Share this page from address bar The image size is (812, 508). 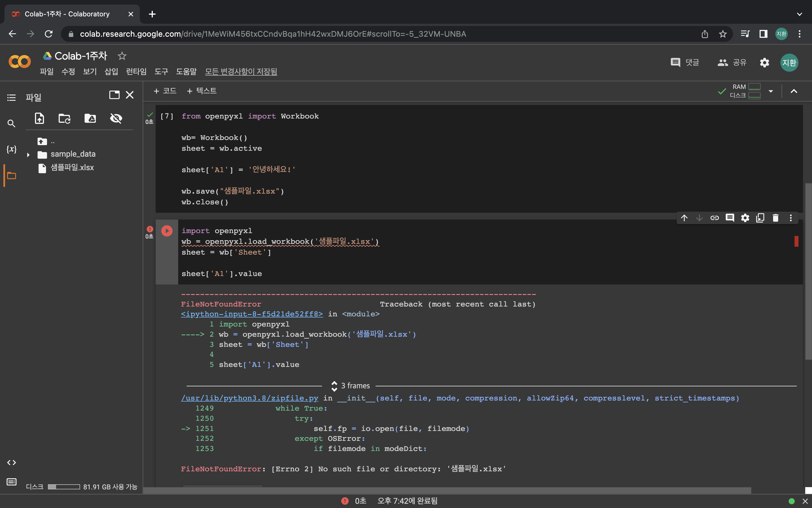tap(705, 34)
